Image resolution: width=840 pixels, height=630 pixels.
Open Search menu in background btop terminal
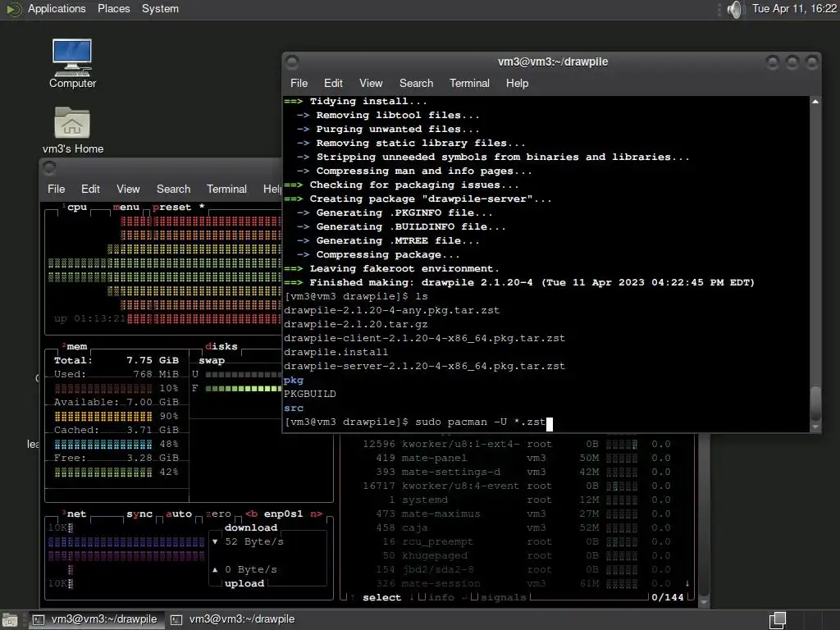coord(173,189)
